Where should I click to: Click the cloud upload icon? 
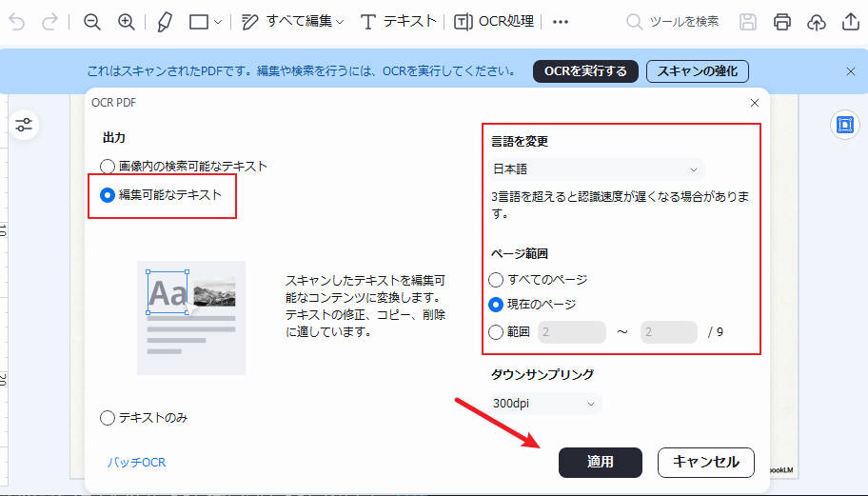coord(817,22)
